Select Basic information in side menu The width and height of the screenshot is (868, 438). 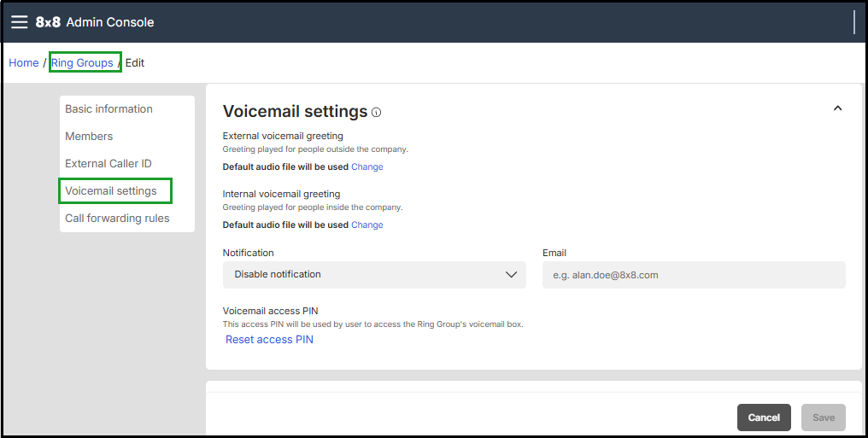click(x=108, y=109)
